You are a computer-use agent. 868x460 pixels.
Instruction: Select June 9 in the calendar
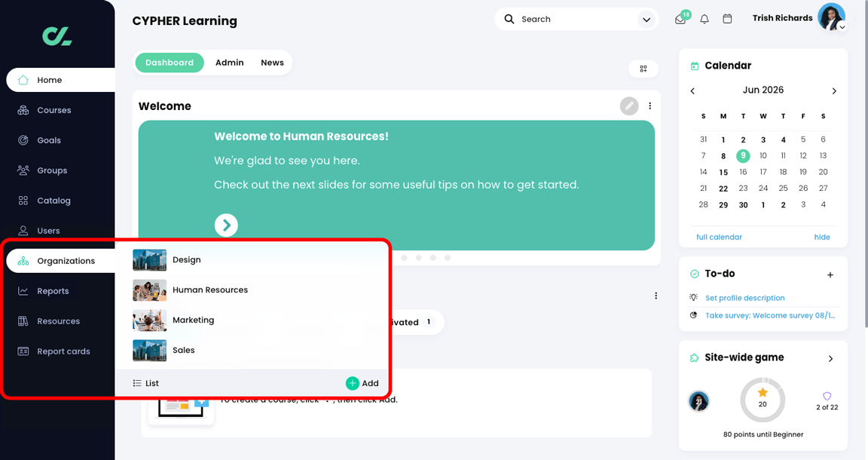743,156
